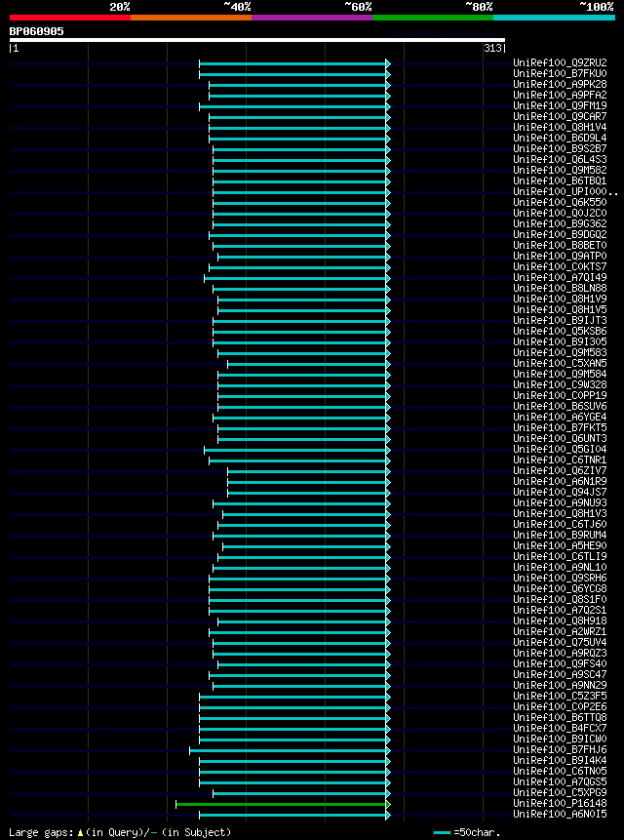Click the UniRef100_Q8H1V5 entry
The image size is (624, 840).
pyautogui.click(x=560, y=309)
